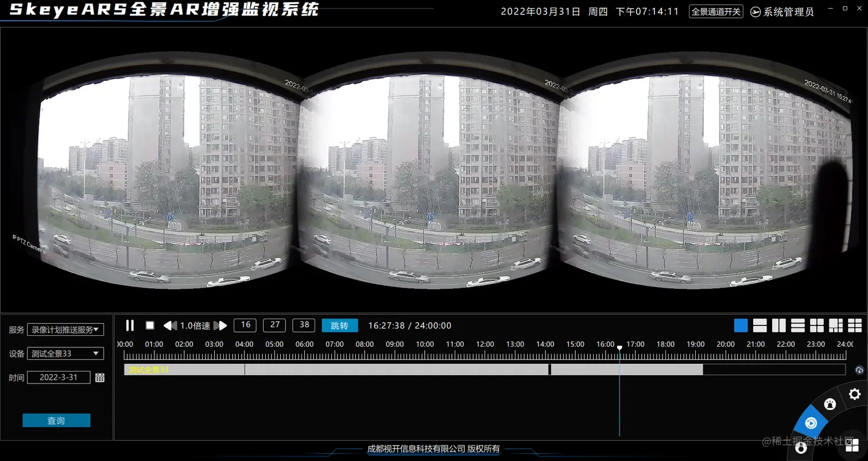Click the four-square grid menu hub icon
The width and height of the screenshot is (868, 461).
click(x=852, y=447)
